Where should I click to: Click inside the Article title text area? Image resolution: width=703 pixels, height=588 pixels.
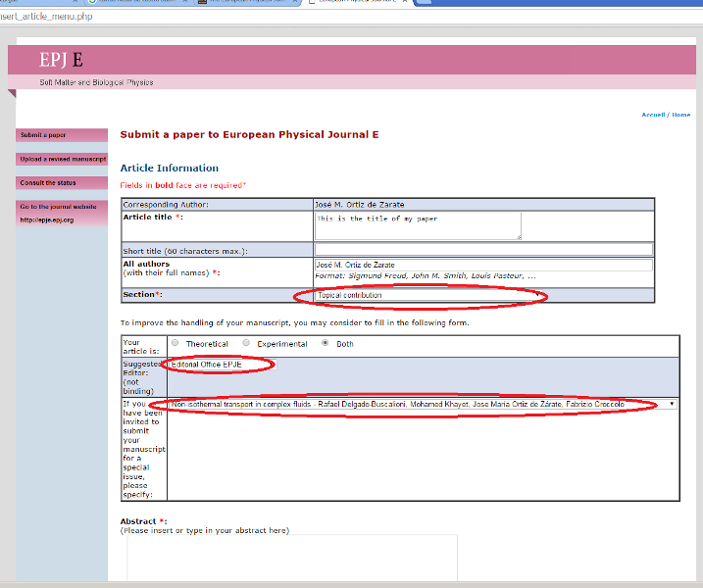tap(417, 225)
